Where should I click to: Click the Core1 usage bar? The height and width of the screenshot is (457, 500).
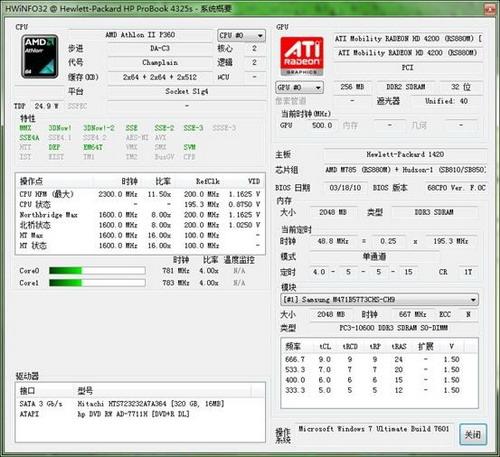coord(97,283)
